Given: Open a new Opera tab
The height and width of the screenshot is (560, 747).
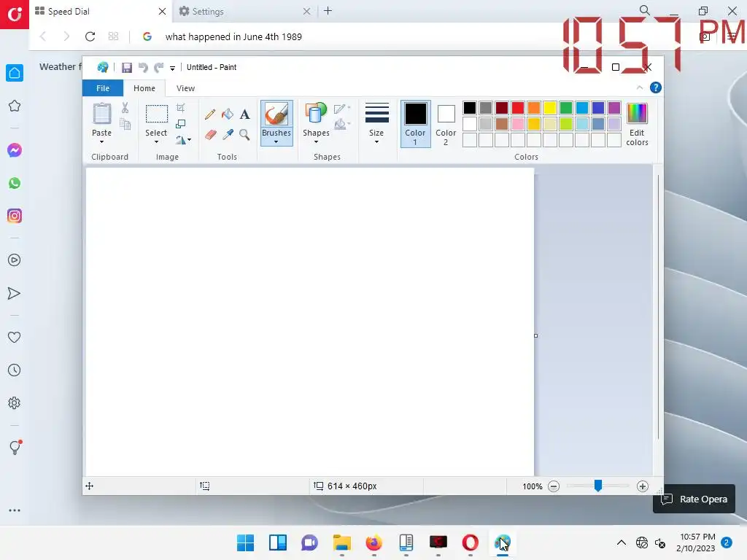Looking at the screenshot, I should (x=328, y=11).
